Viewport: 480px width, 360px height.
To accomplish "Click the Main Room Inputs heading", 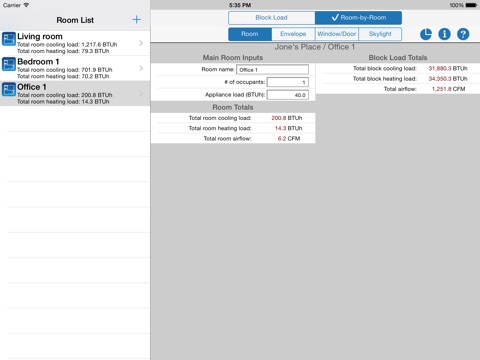I will 233,58.
